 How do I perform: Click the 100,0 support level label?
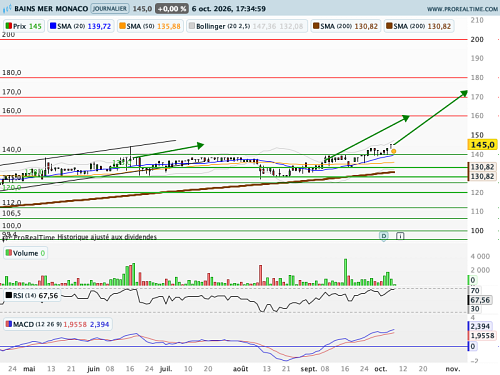tap(12, 226)
